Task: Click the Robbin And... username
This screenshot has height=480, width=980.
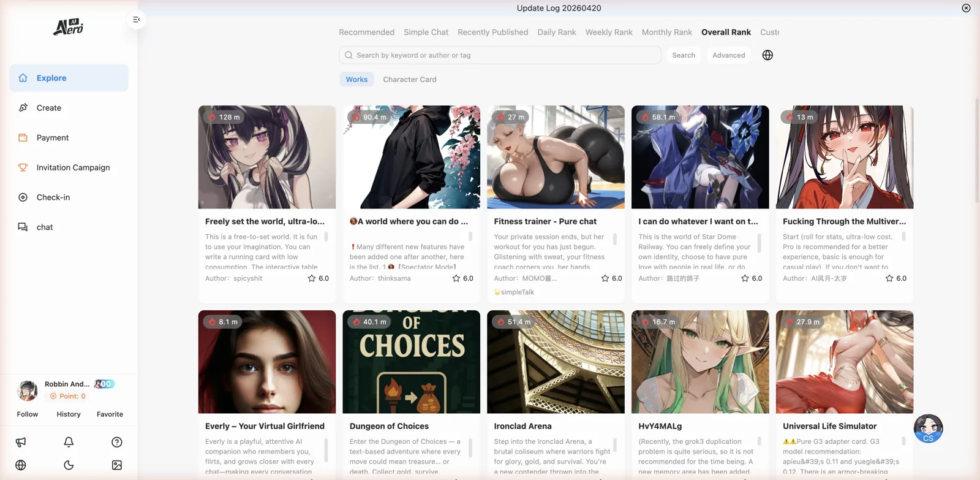Action: [x=67, y=384]
